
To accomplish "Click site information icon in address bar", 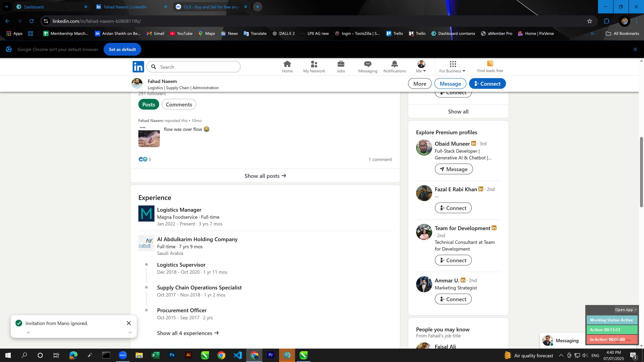I will tap(46, 21).
